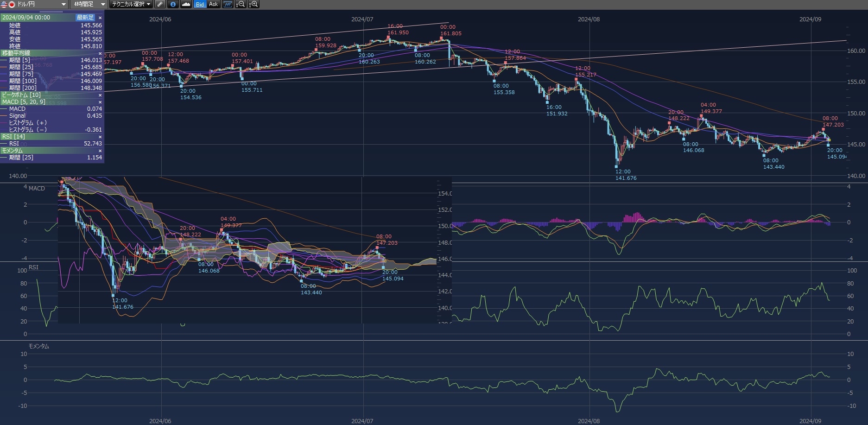The width and height of the screenshot is (868, 425).
Task: Close the モメンタム indicator section
Action: pos(100,151)
